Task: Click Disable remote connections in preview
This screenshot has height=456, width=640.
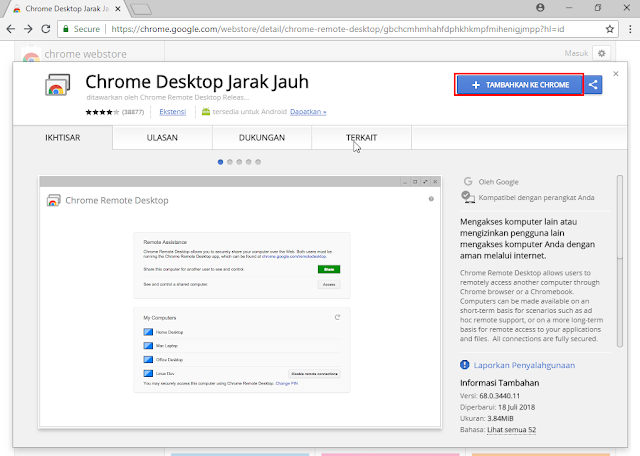Action: (314, 374)
